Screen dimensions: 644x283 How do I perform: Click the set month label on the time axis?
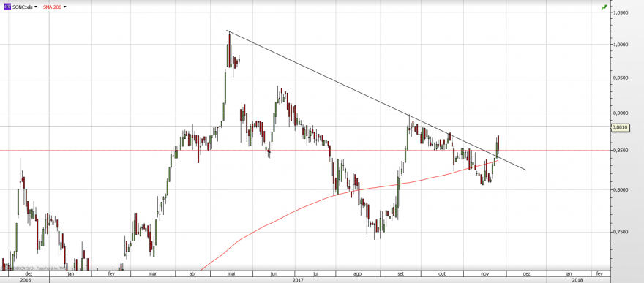(401, 273)
